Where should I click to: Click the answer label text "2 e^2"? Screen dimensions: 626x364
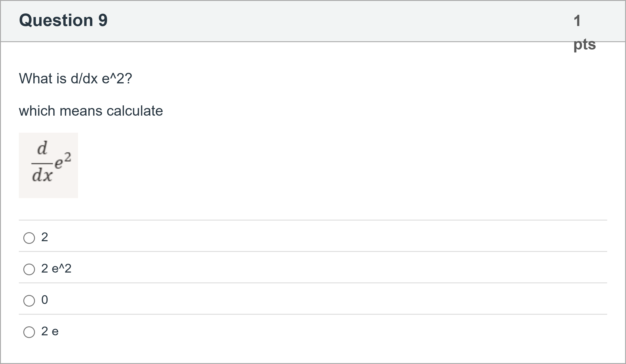point(56,269)
